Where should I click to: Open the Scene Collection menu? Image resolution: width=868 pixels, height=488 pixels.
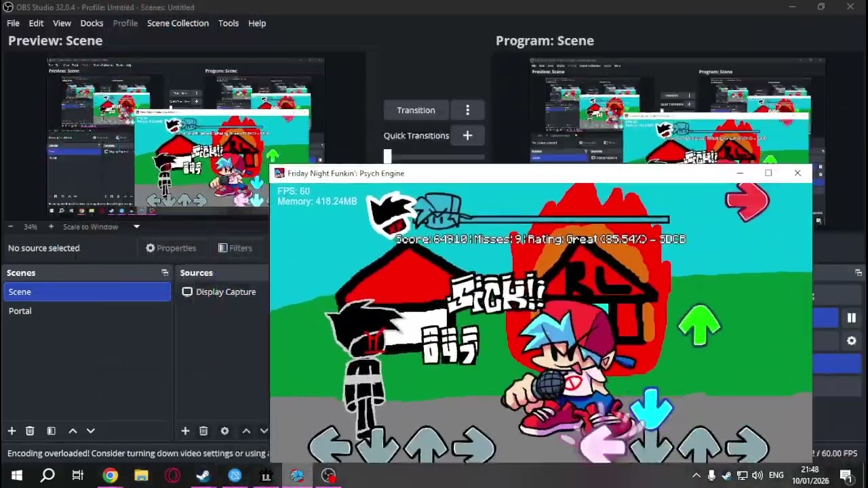pos(178,23)
